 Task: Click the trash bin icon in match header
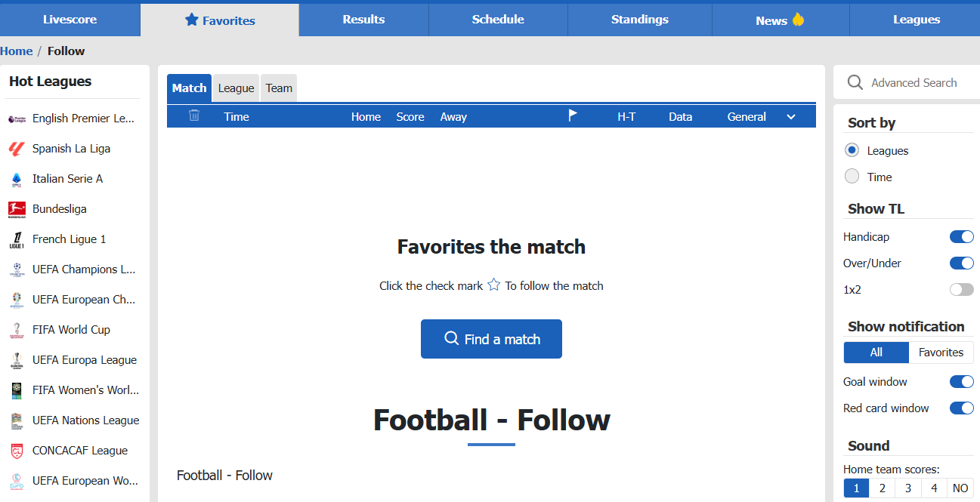coord(194,115)
